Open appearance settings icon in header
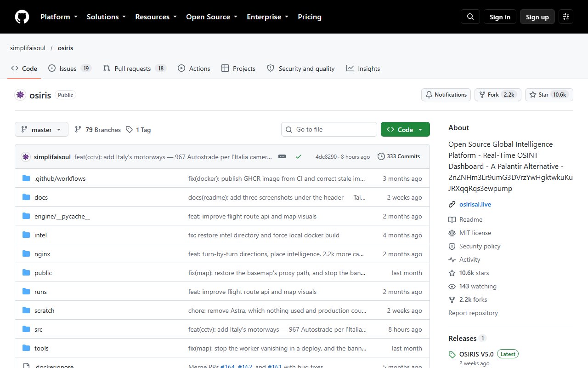The image size is (588, 368). coord(566,17)
